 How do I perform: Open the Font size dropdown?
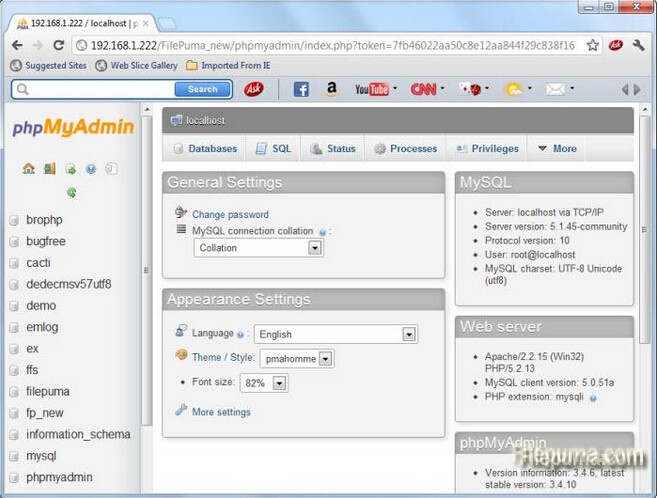265,383
